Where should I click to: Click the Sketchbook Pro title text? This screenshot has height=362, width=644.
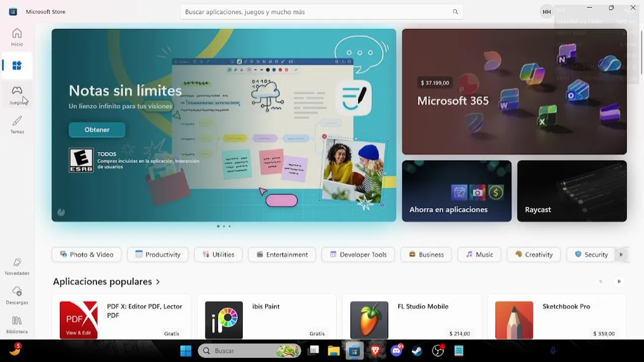[566, 306]
